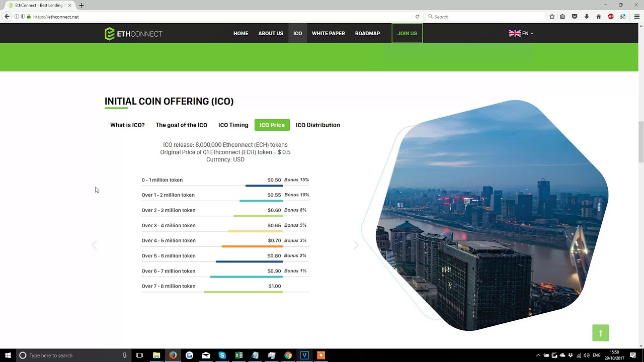Switch to the 'What is ICO?' tab
The width and height of the screenshot is (644, 362).
coord(127,125)
